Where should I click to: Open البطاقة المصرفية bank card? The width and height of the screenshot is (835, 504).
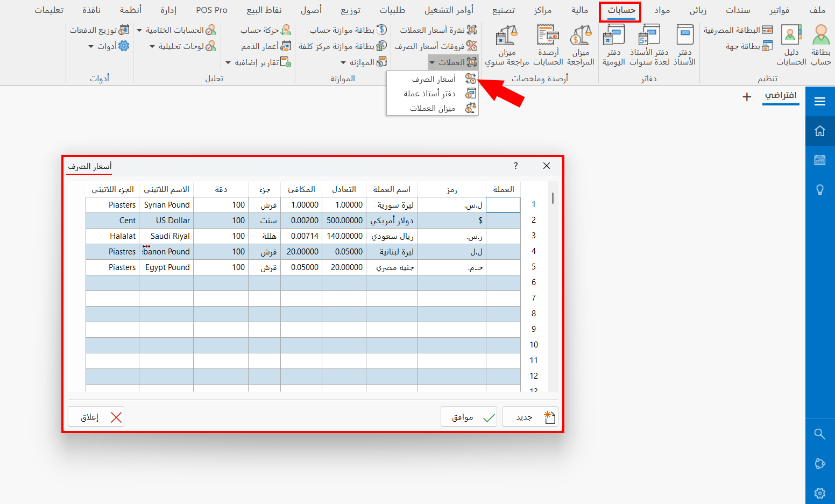[x=738, y=30]
